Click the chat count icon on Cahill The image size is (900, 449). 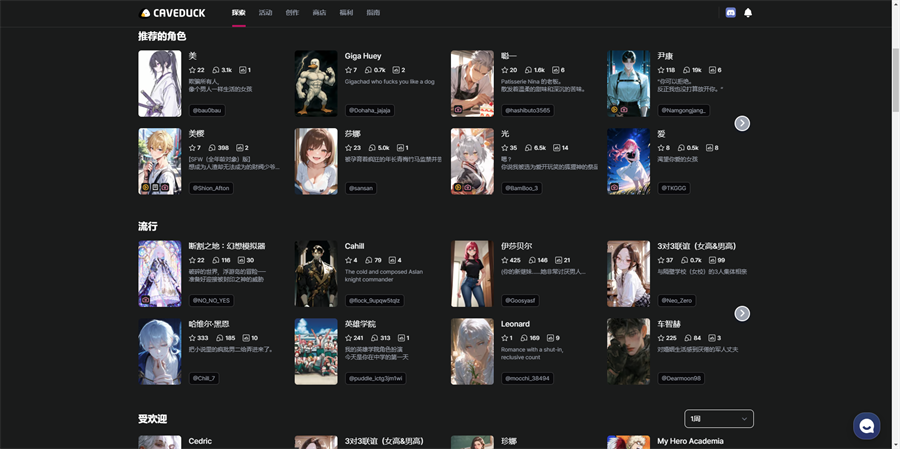368,260
